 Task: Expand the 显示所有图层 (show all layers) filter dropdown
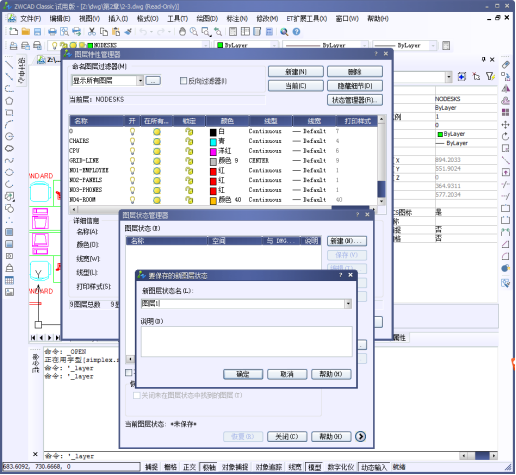140,80
